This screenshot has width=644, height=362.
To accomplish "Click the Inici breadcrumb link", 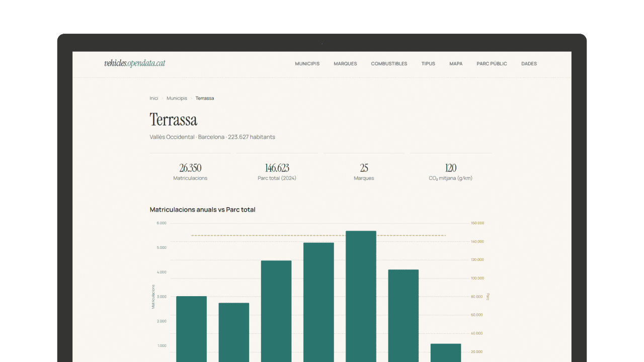I will point(154,98).
